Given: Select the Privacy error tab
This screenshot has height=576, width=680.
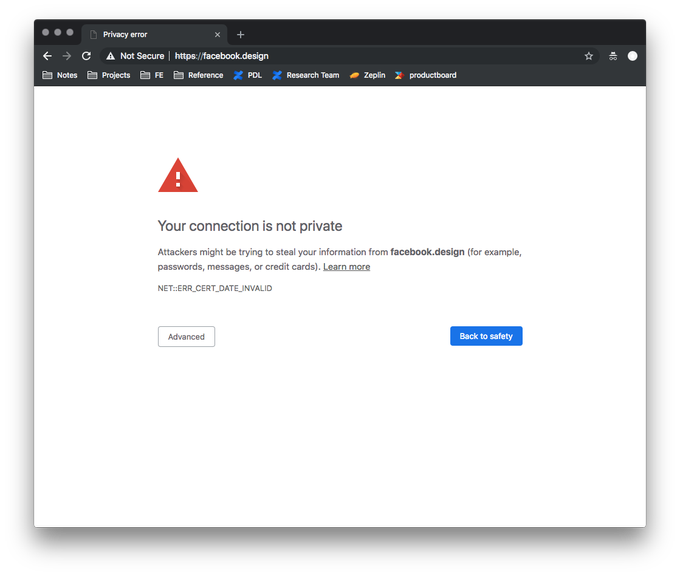Looking at the screenshot, I should coord(154,35).
